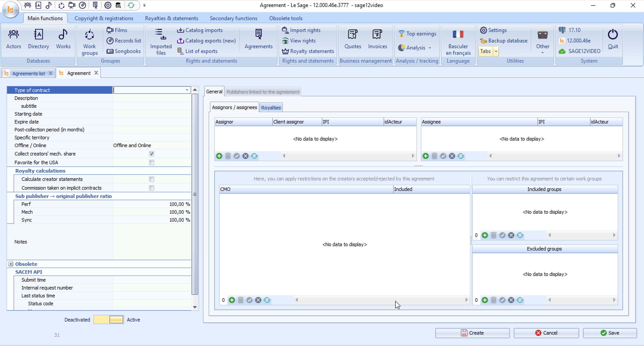
Task: Check the Favorite for the USA box
Action: point(151,162)
